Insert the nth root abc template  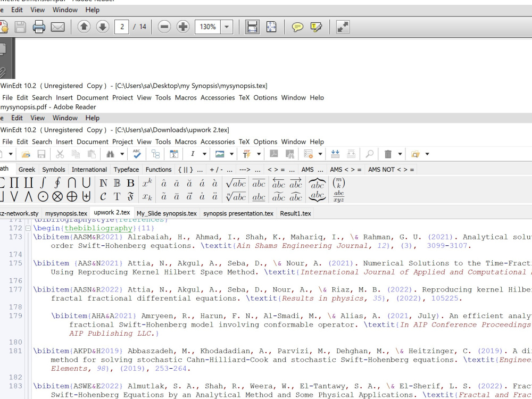click(236, 196)
